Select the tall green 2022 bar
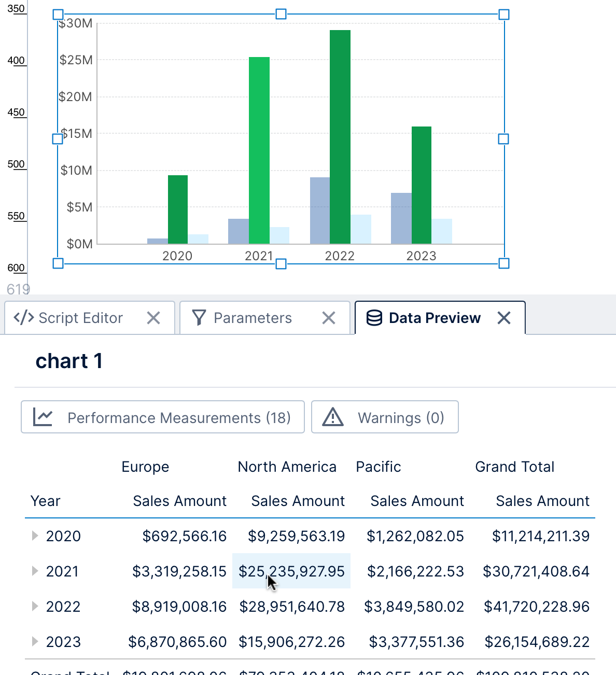 [340, 135]
